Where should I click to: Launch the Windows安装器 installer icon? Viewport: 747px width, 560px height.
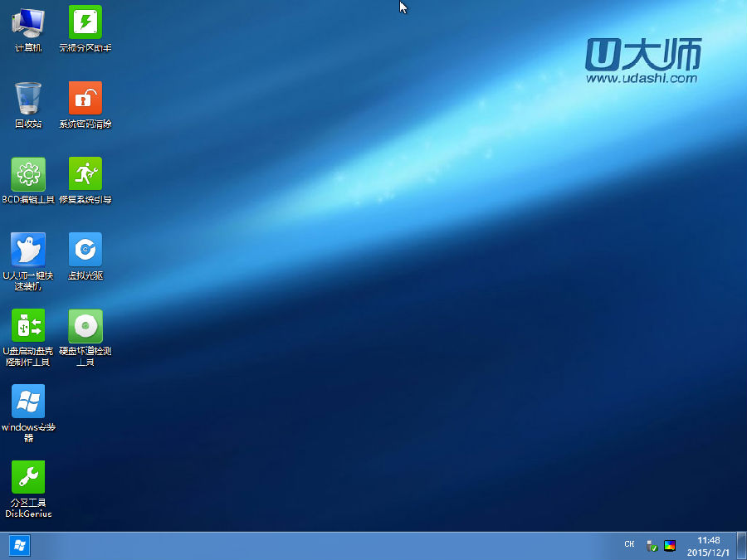coord(28,402)
